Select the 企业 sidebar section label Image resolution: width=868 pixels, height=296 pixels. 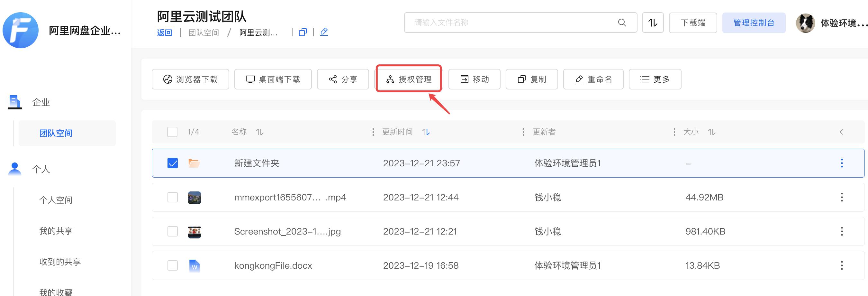41,102
